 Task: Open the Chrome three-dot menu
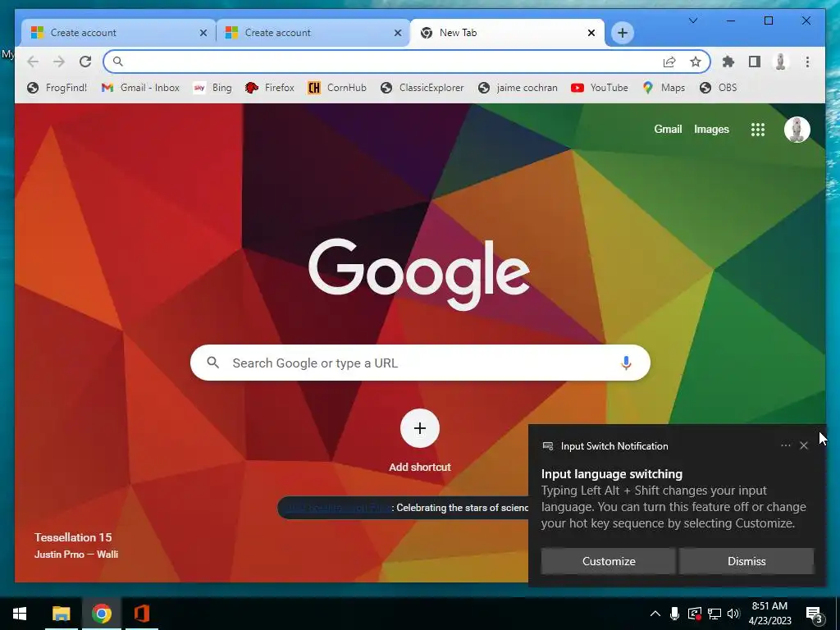click(807, 62)
